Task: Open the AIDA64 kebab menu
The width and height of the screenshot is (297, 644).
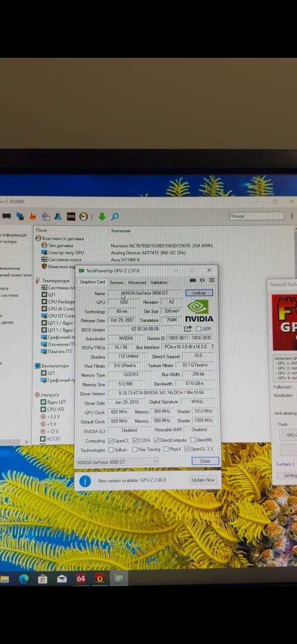Action: pos(291,216)
